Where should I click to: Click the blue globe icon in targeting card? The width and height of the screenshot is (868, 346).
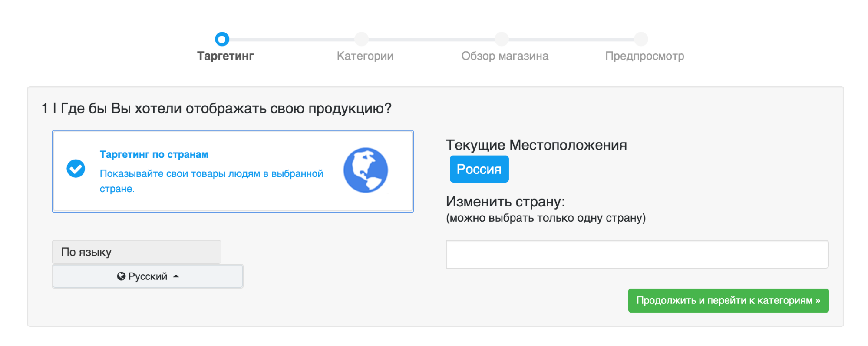tap(366, 170)
